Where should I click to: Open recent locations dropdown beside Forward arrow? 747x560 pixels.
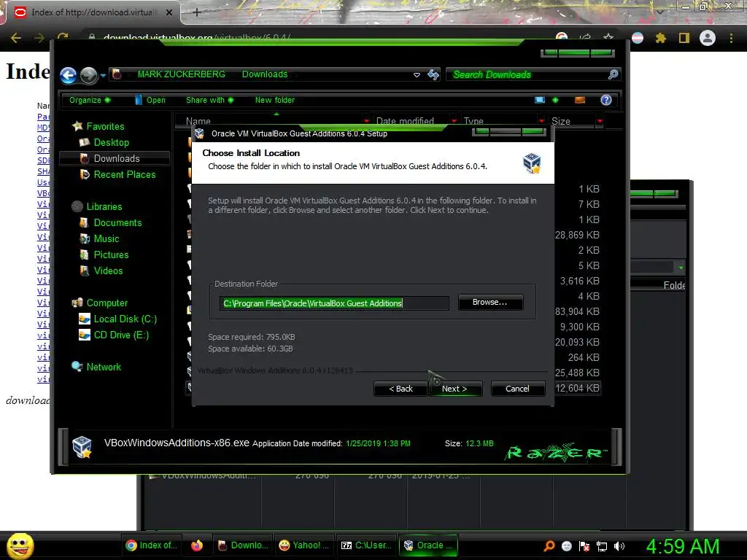(x=103, y=75)
